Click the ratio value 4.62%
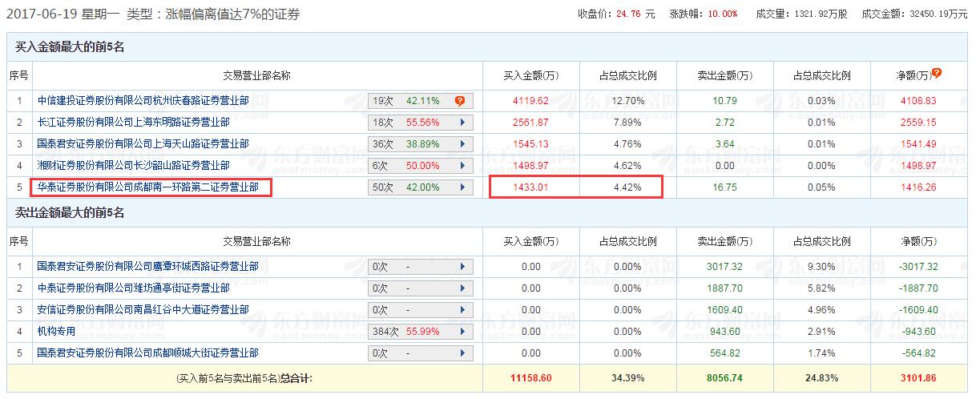The image size is (980, 399). [627, 166]
